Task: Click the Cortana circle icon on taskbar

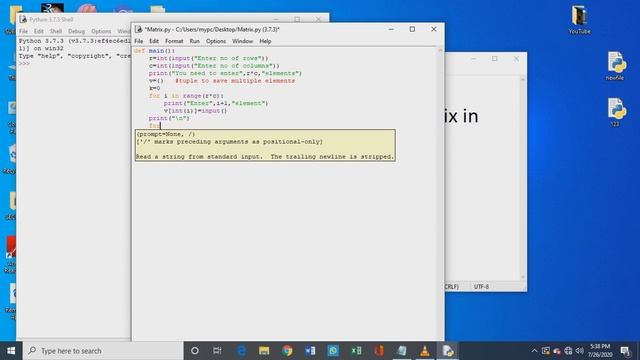Action: click(195, 351)
